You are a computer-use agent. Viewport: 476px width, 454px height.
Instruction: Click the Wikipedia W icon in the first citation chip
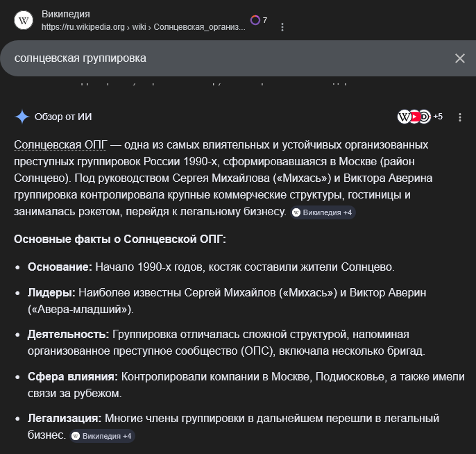coord(297,212)
